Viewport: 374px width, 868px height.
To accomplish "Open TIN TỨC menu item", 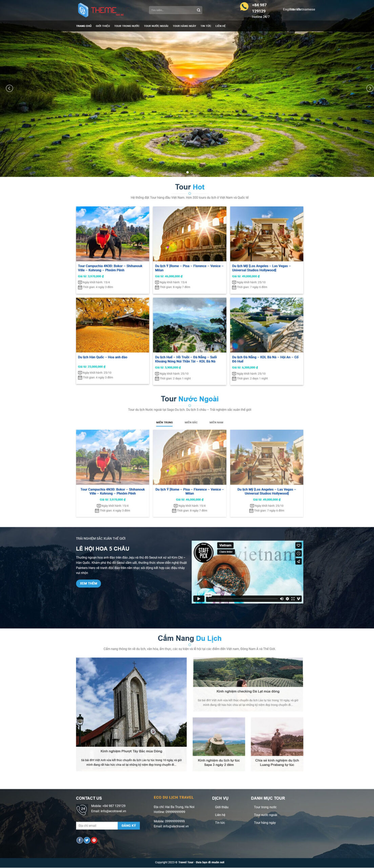I will tap(206, 26).
